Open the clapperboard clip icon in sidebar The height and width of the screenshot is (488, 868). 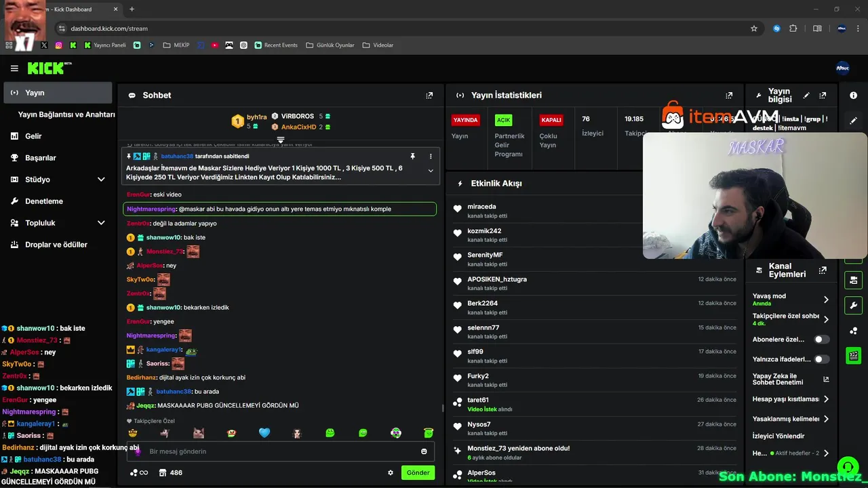coord(854,355)
